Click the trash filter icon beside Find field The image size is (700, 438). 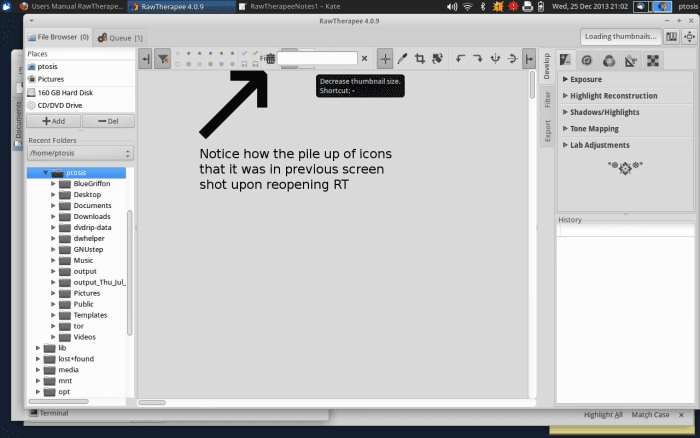tap(271, 58)
